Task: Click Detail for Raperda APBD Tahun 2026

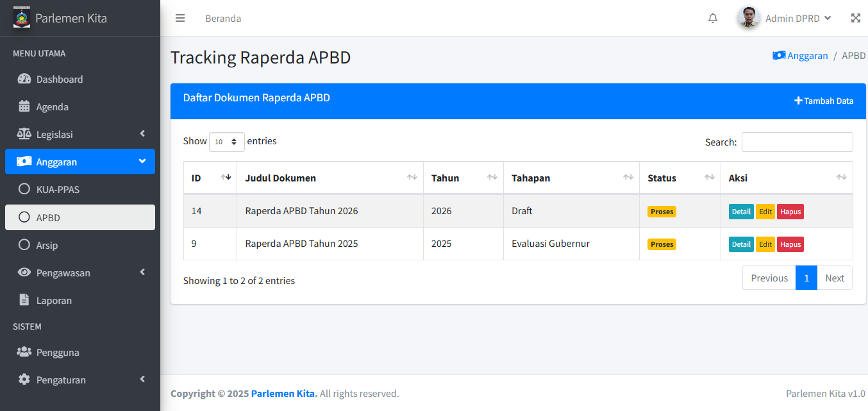Action: point(741,212)
